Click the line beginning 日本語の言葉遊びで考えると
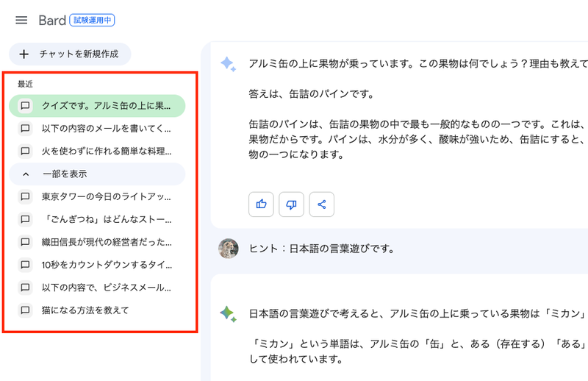588x381 pixels. pos(418,313)
